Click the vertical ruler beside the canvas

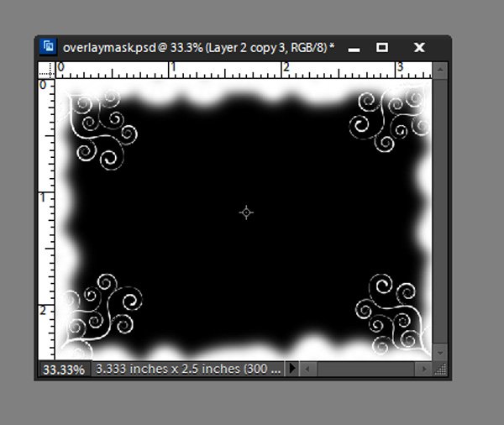tap(46, 219)
